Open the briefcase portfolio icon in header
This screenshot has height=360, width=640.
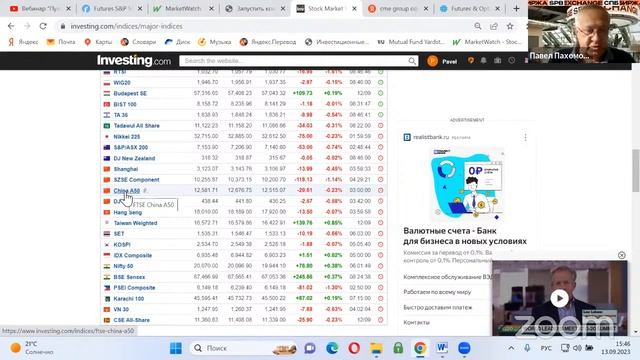pos(498,60)
